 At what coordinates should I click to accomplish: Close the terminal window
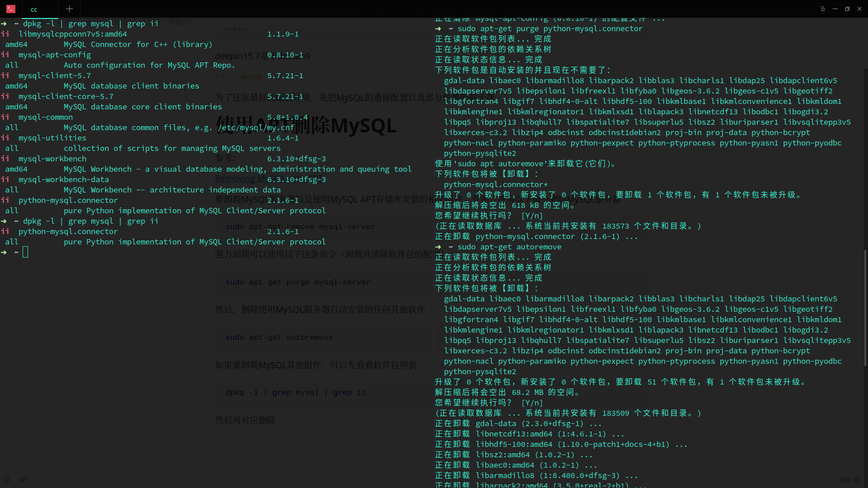pos(859,9)
